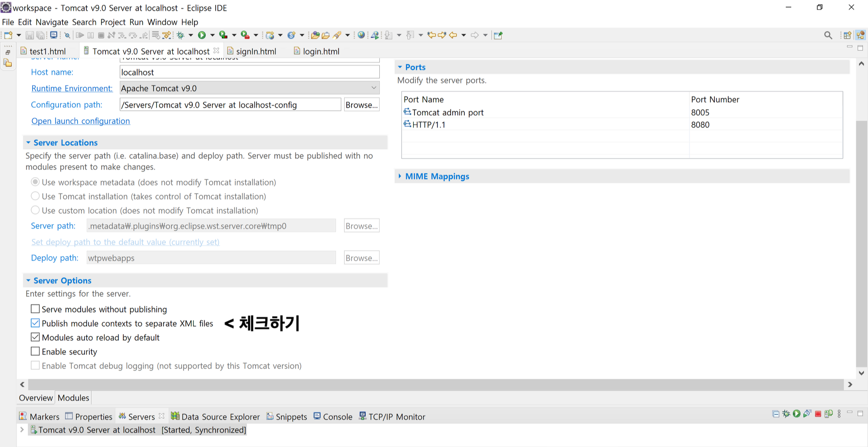Image resolution: width=868 pixels, height=447 pixels.
Task: Click the Open Perspective icon
Action: pyautogui.click(x=847, y=35)
